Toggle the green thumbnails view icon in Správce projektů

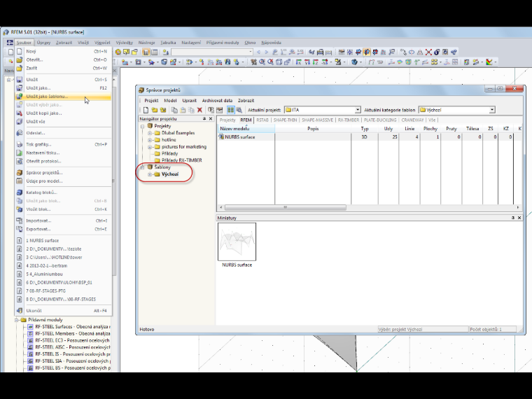(231, 110)
